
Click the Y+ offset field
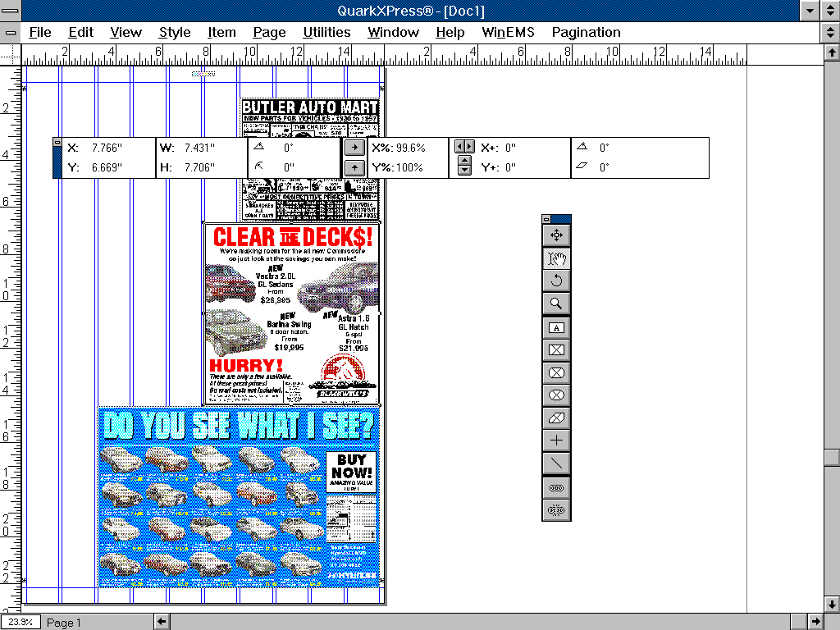[510, 167]
